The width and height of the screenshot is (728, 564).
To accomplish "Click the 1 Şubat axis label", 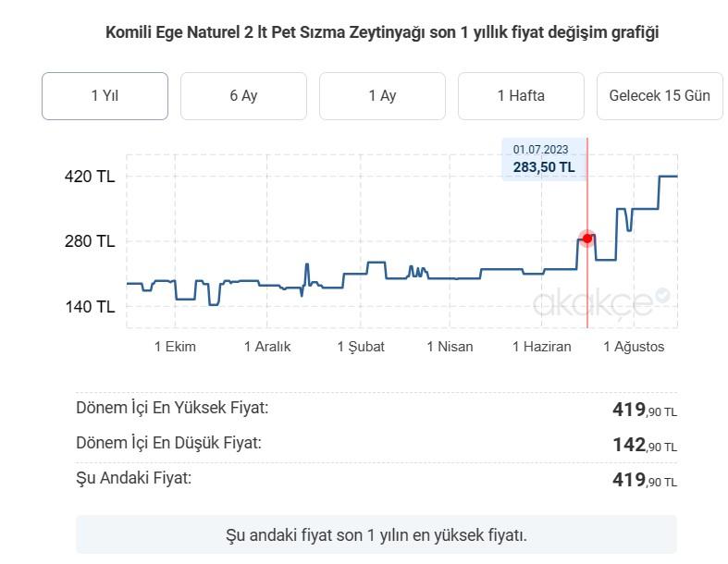I will [x=361, y=347].
